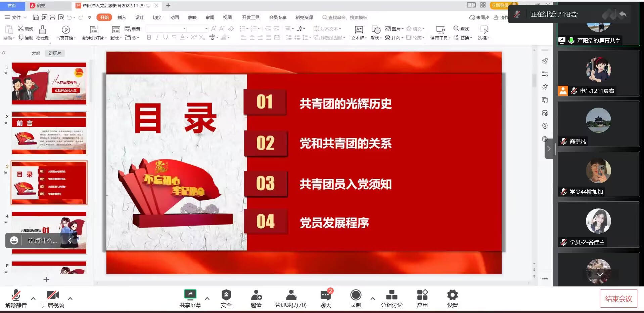Open the Chat icon with unread badge
Screen dimensions: 644x313
pyautogui.click(x=325, y=295)
